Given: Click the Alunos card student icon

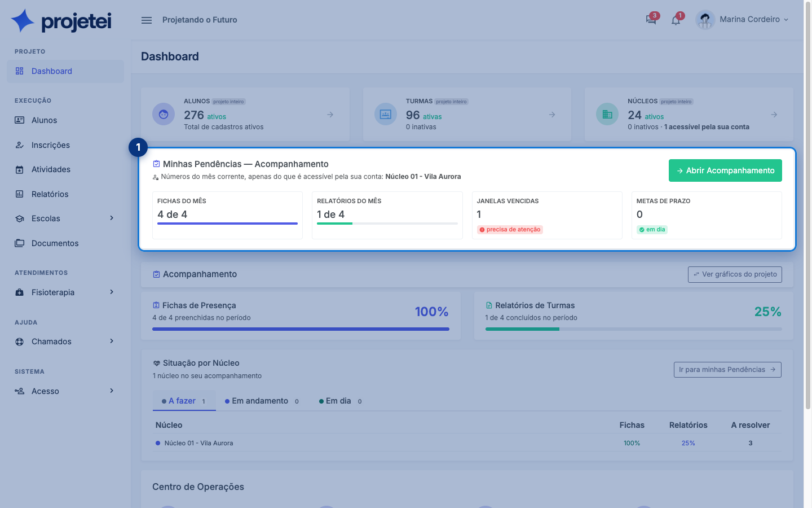Looking at the screenshot, I should pos(164,115).
